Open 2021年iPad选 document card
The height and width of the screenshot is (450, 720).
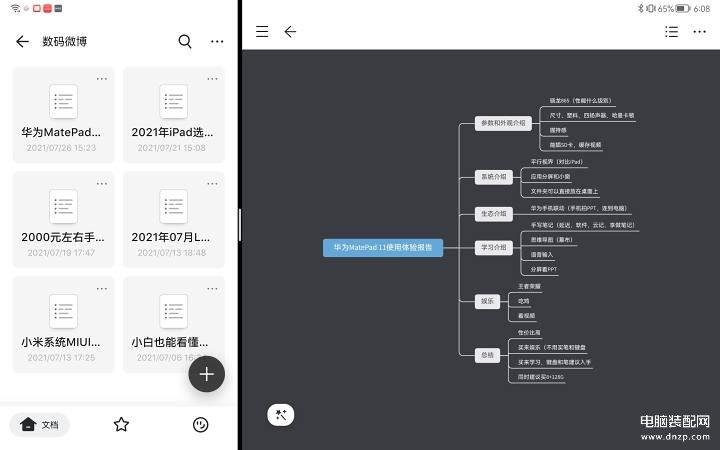tap(174, 115)
